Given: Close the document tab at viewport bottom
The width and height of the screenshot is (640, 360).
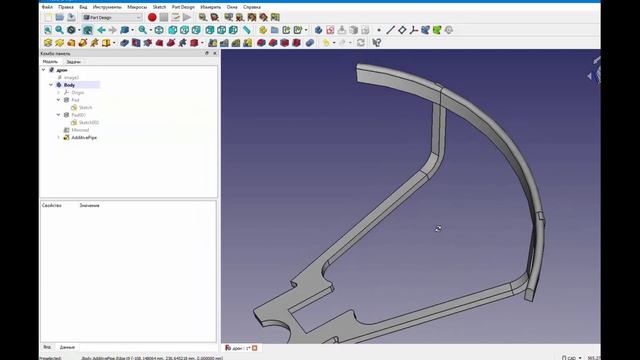Looking at the screenshot, I should (x=255, y=348).
